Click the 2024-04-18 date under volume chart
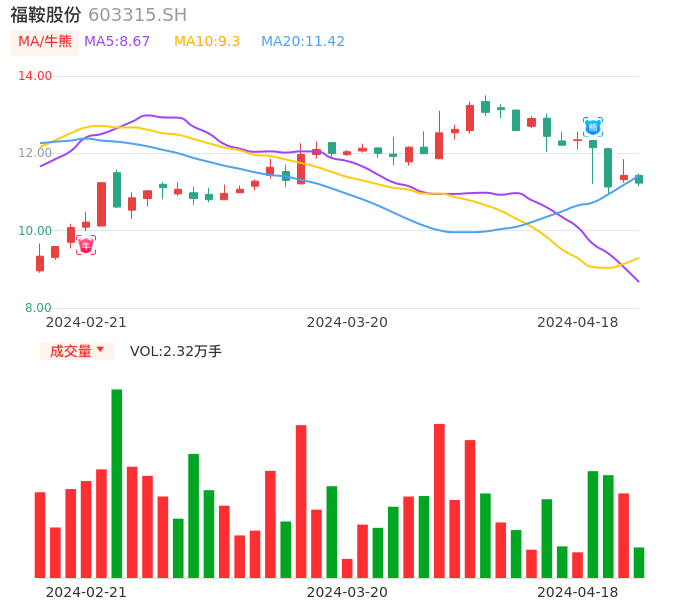 tap(577, 592)
